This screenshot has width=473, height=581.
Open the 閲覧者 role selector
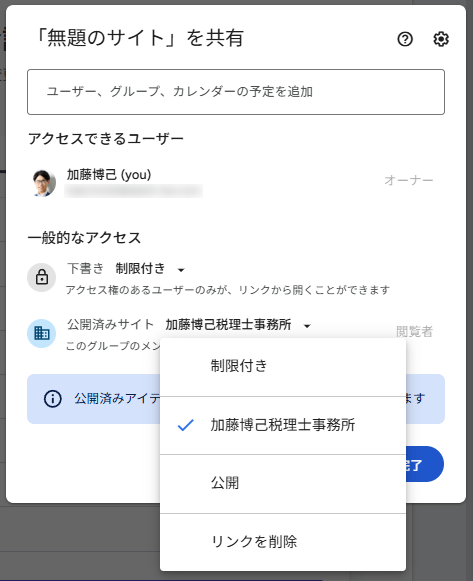[x=414, y=331]
